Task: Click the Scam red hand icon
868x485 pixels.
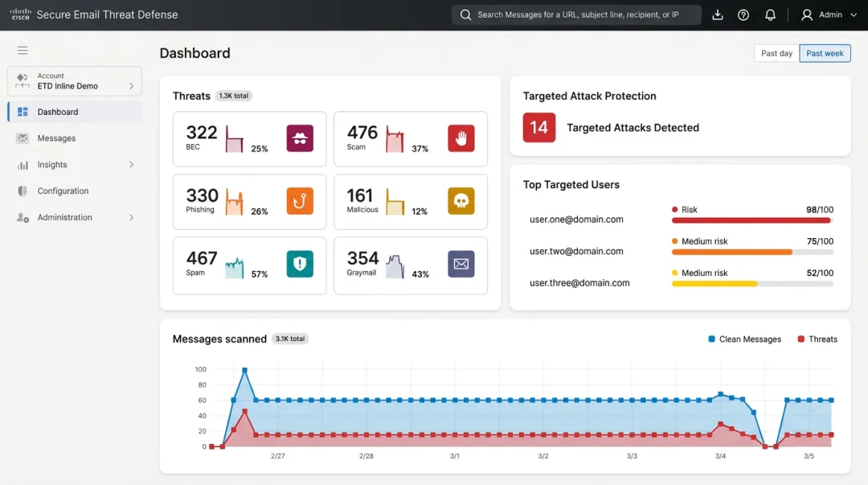Action: pos(461,138)
